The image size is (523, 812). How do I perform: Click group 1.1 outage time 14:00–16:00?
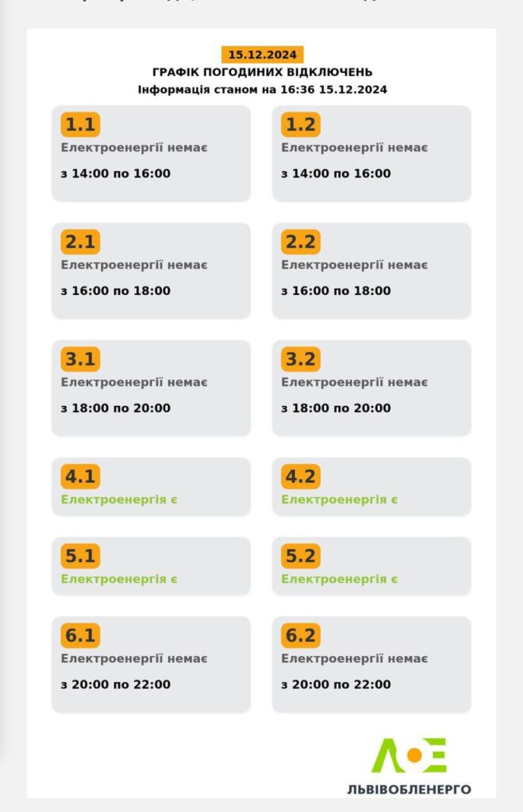[116, 174]
